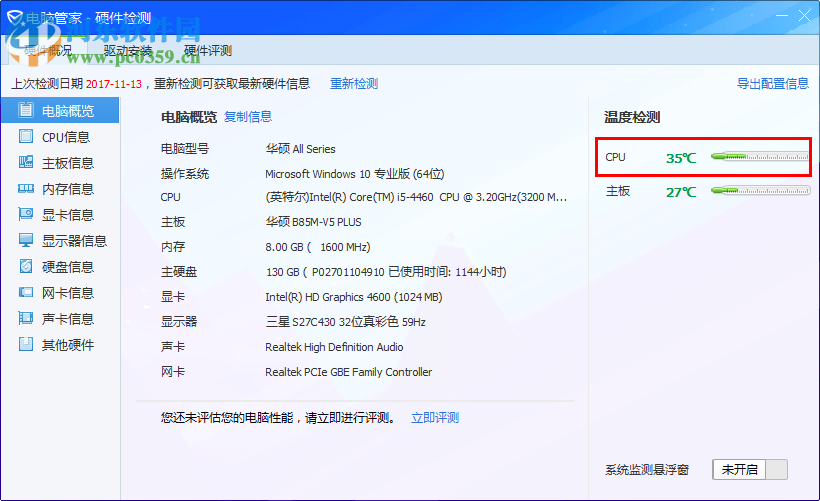The width and height of the screenshot is (820, 501).
Task: Click the 声卡信息 sound card icon
Action: (x=26, y=318)
